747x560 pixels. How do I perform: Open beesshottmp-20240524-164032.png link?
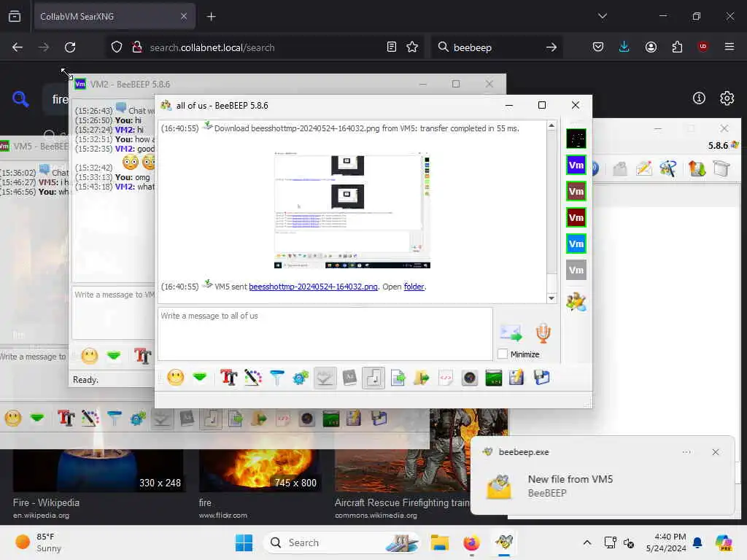pos(313,287)
